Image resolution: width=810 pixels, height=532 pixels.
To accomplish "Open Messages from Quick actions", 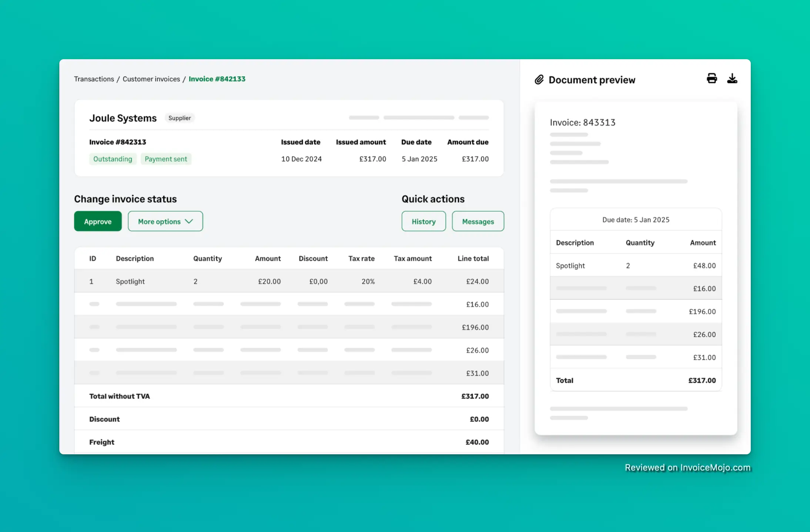I will (478, 221).
